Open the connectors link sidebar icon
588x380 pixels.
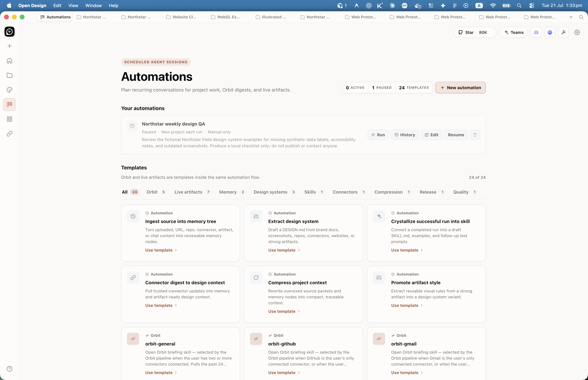[x=9, y=134]
